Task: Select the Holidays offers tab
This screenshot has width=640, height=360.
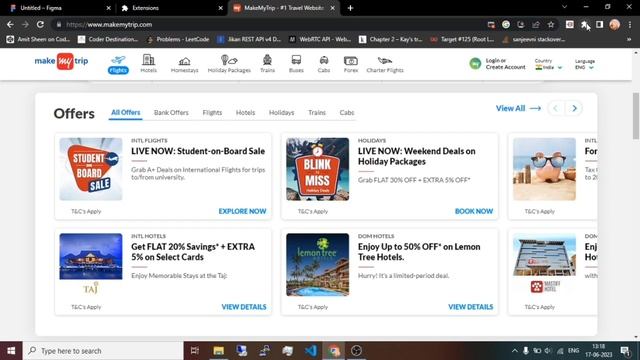Action: tap(281, 112)
